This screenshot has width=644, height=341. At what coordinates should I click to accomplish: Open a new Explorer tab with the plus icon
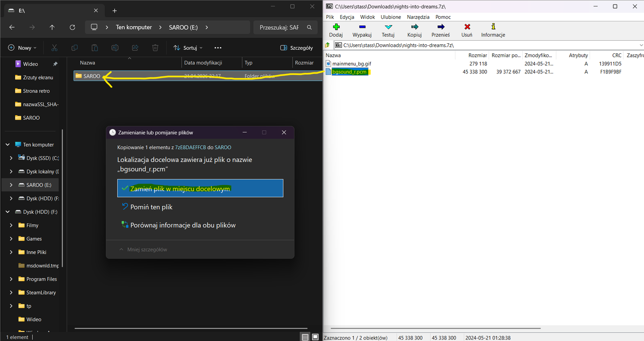click(x=115, y=11)
